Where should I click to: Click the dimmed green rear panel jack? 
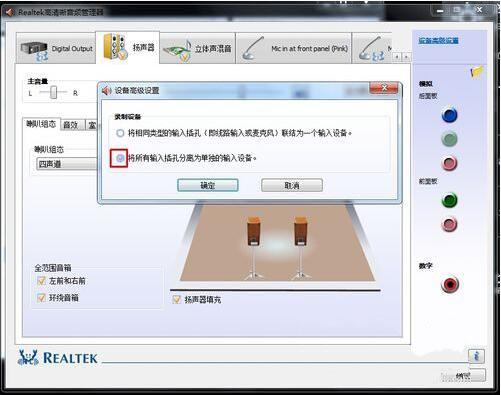click(449, 139)
